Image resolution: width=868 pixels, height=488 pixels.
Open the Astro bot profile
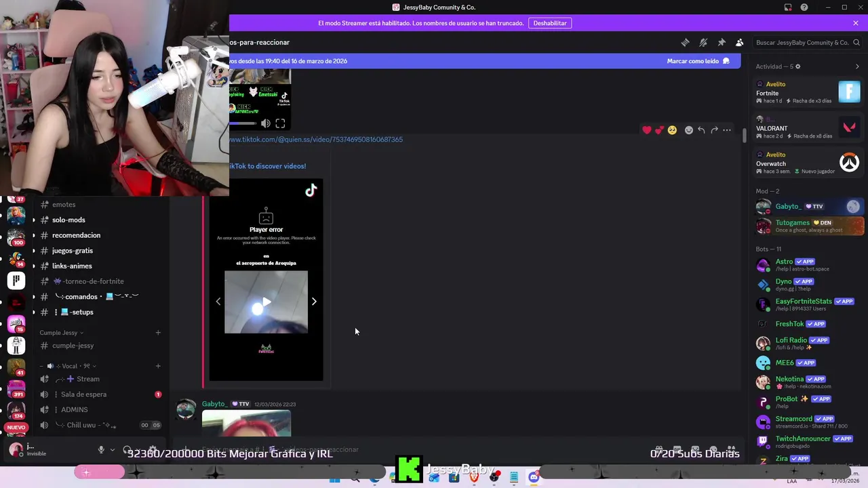[809, 265]
